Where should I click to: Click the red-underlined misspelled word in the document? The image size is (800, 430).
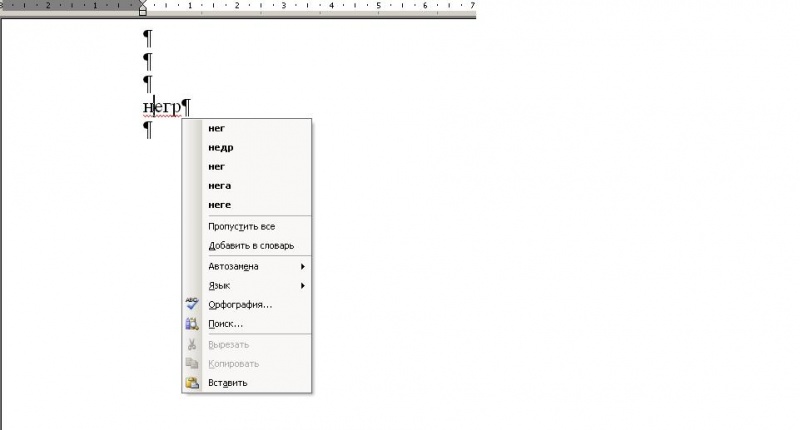coord(162,106)
